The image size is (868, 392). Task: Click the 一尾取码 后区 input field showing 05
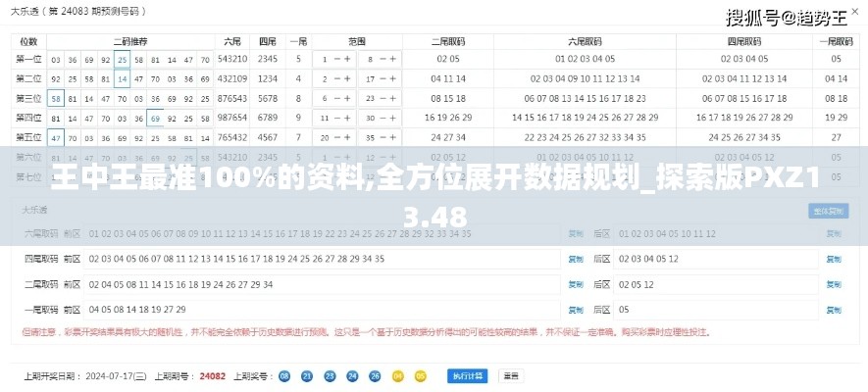click(x=716, y=310)
